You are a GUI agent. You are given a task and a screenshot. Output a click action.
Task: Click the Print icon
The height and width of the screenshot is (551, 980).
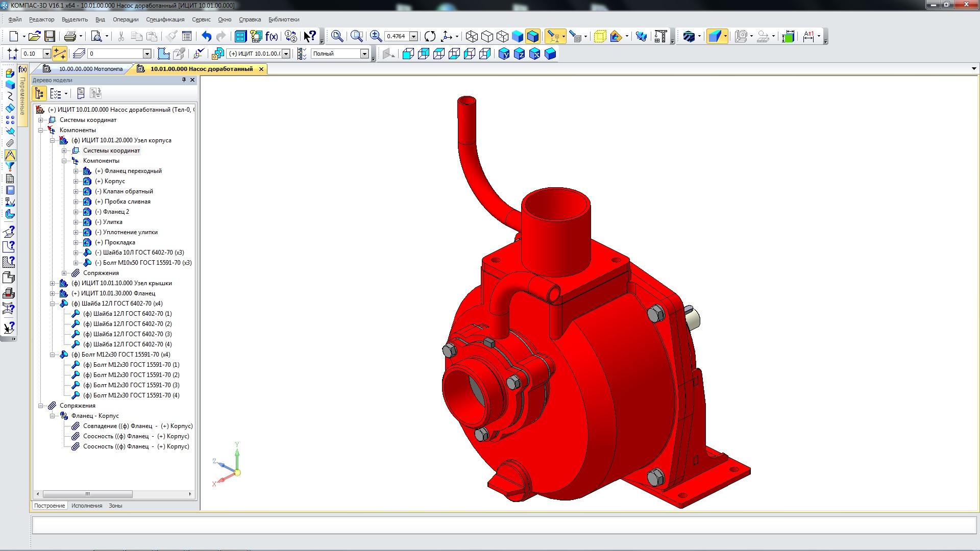pos(70,36)
